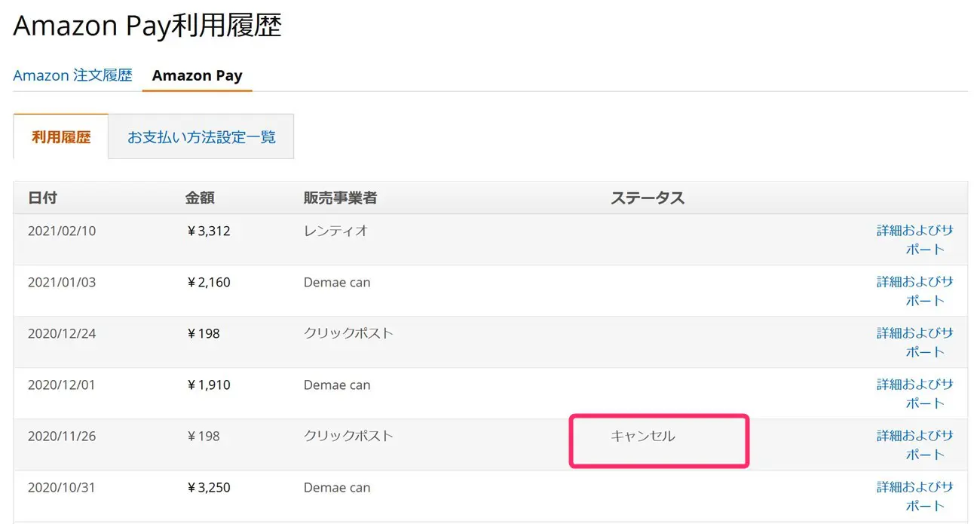
Task: Click the ￥198 amount dated 2020/12/24
Action: pos(203,334)
